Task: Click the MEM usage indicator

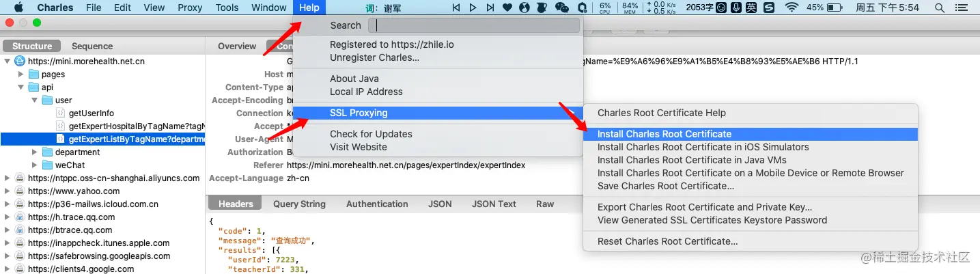Action: 630,8
